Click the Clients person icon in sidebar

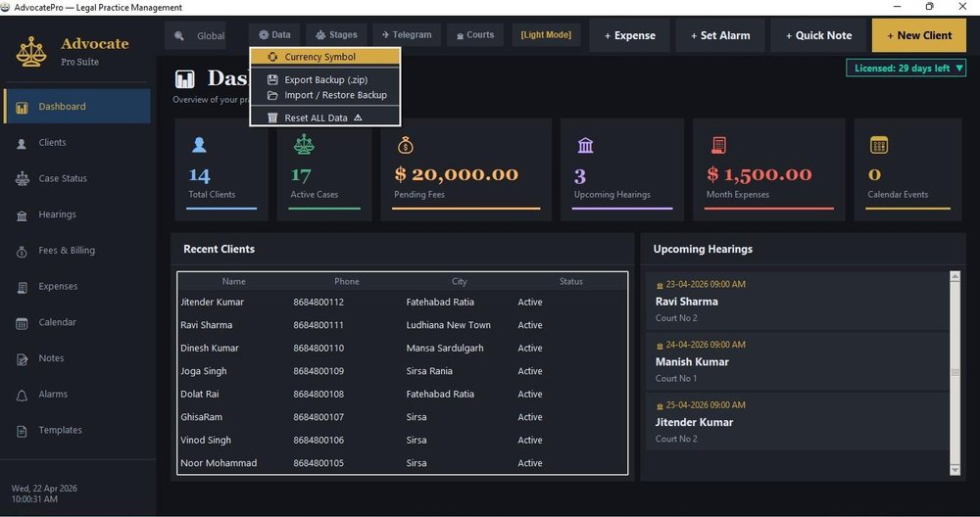[x=22, y=143]
